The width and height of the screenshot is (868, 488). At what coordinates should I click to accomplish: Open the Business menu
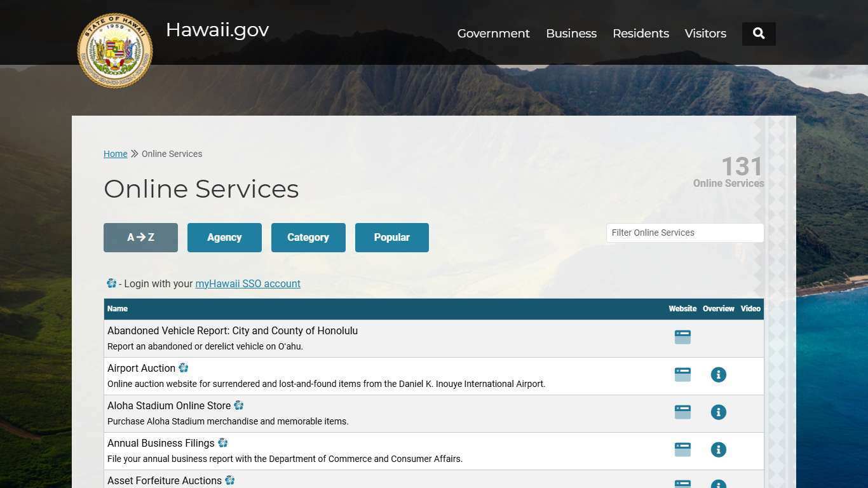pos(571,33)
